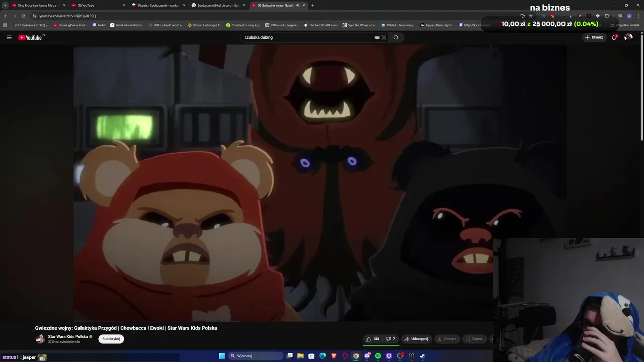Screen dimensions: 644x362
Task: Open the Windows Start menu
Action: [222, 356]
